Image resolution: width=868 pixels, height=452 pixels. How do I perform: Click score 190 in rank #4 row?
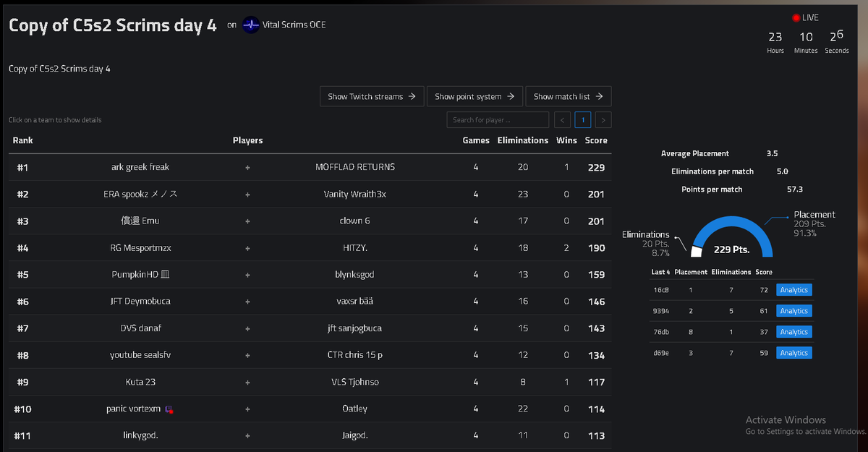596,248
